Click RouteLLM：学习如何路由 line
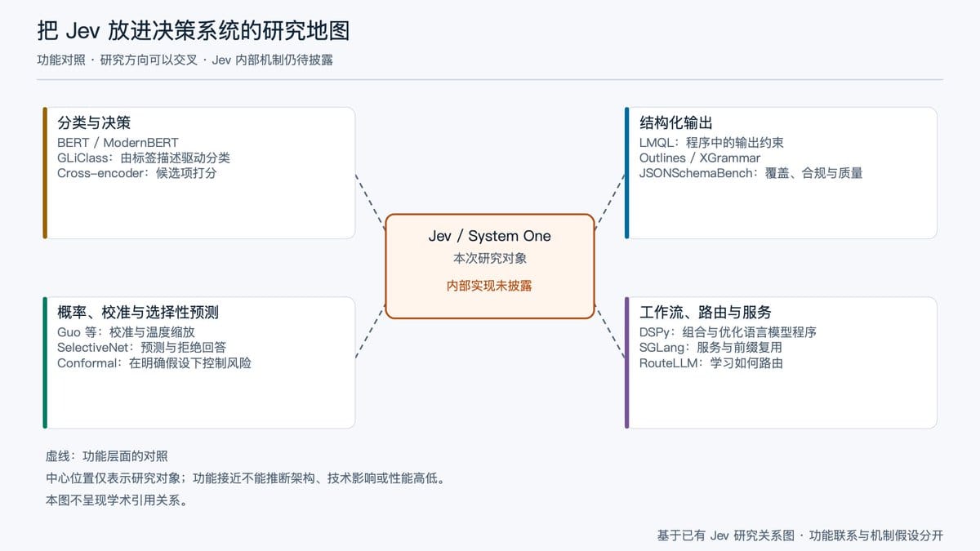 711,362
